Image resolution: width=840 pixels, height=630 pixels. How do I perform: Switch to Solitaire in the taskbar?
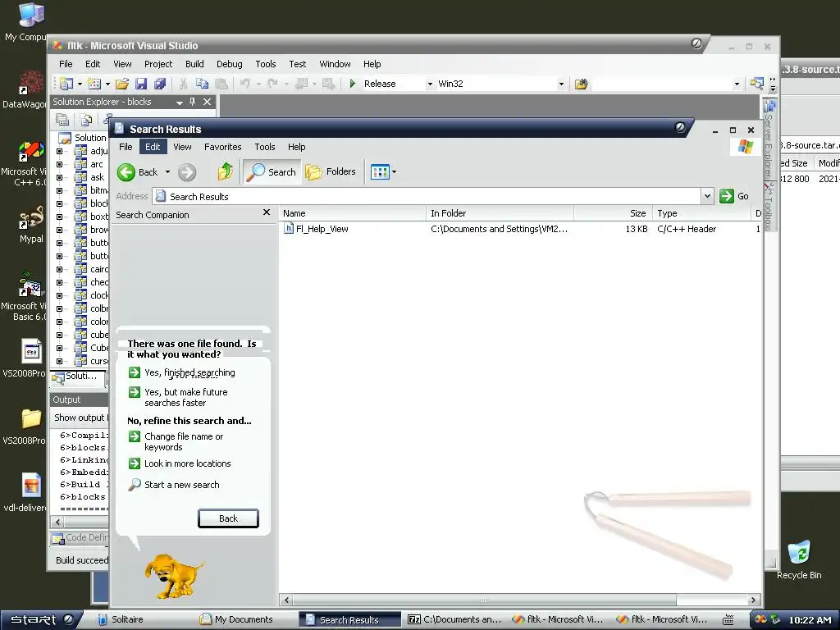[121, 620]
